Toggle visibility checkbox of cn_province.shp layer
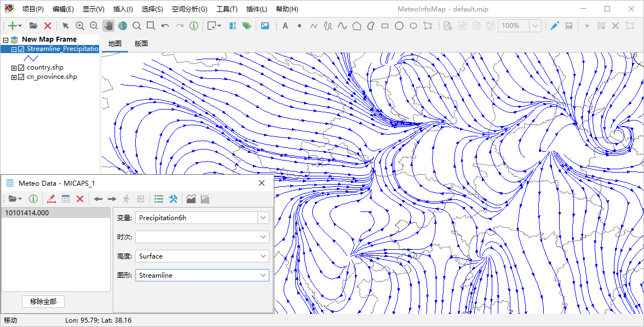This screenshot has height=327, width=644. pyautogui.click(x=21, y=77)
